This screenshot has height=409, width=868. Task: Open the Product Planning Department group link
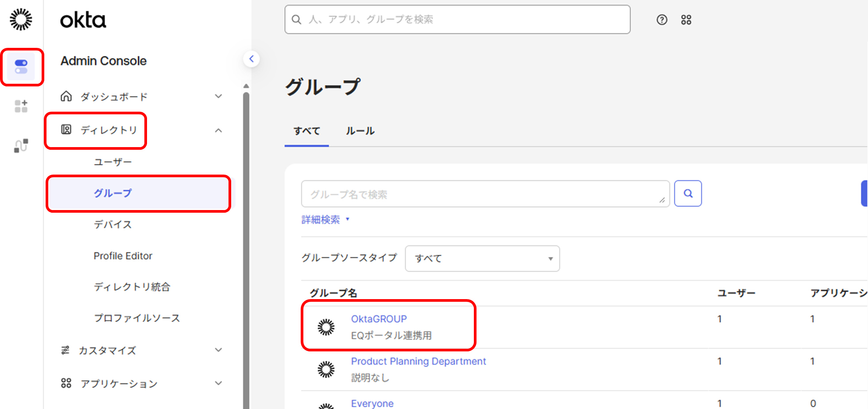pyautogui.click(x=418, y=361)
